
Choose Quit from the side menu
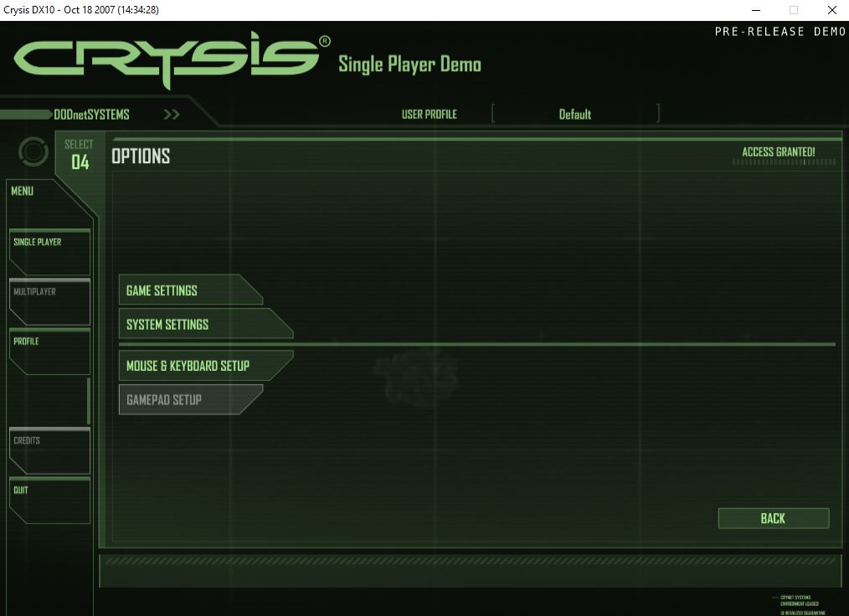[x=49, y=501]
